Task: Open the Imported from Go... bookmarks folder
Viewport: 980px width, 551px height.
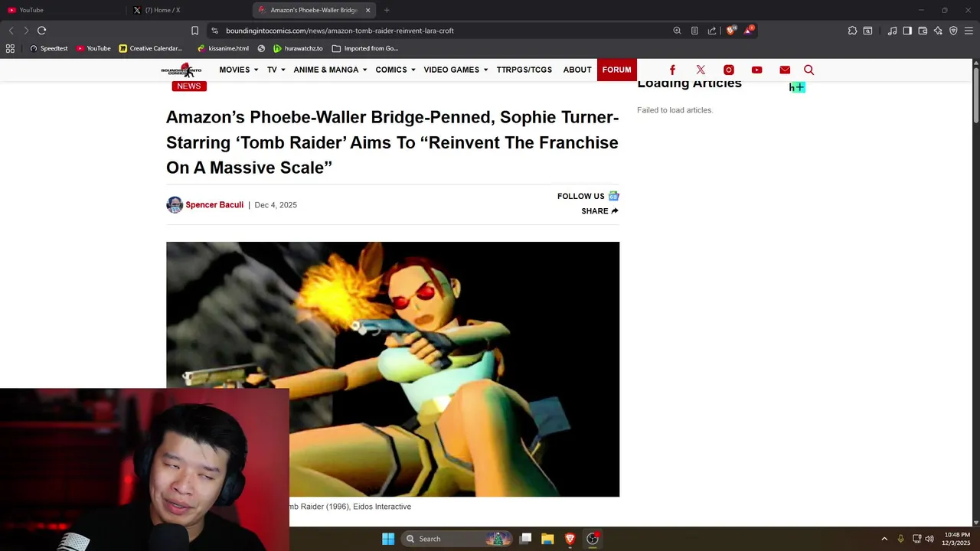Action: click(365, 48)
